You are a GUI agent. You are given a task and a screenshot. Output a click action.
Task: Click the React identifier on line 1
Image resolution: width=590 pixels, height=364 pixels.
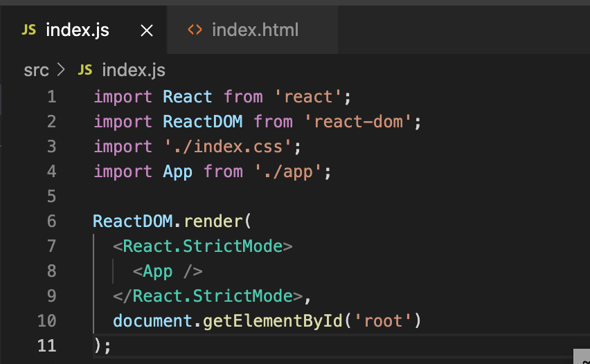point(188,97)
